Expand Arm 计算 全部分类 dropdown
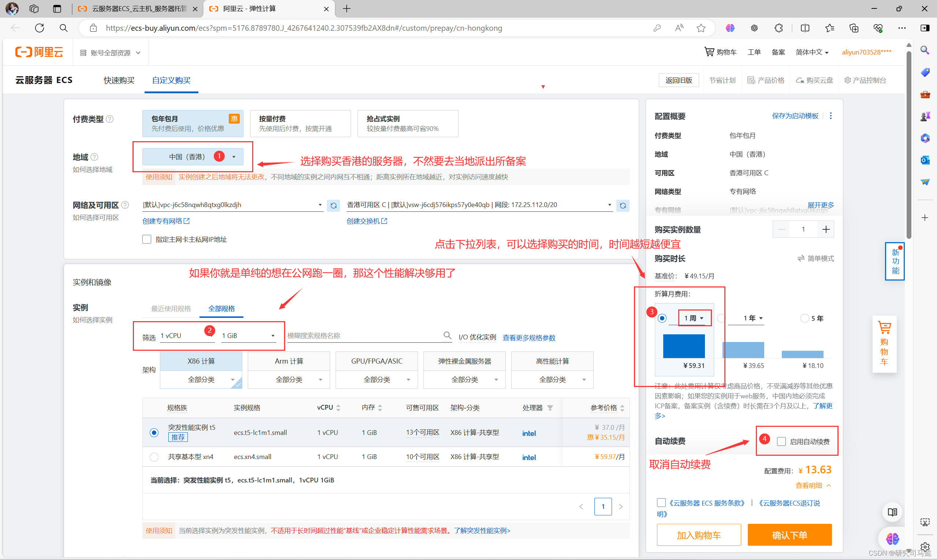Screen dimensions: 937x560 click(289, 380)
